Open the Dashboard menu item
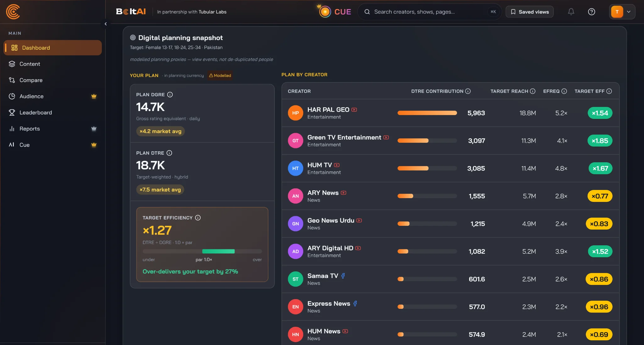Image resolution: width=644 pixels, height=345 pixels. 53,48
